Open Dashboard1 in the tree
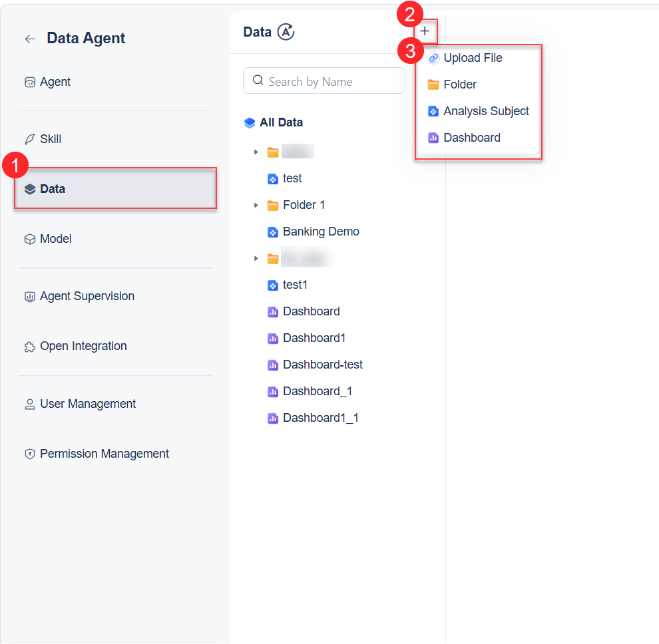The image size is (659, 644). 314,338
